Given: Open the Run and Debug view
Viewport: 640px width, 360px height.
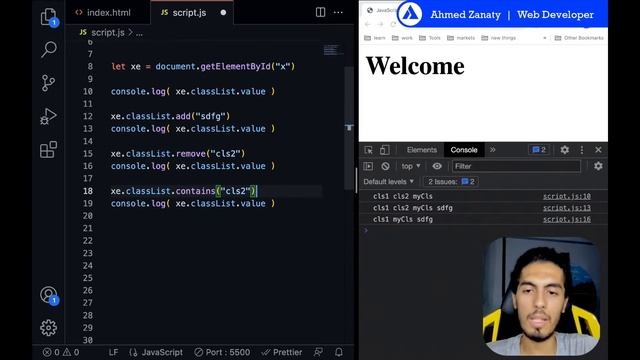Looking at the screenshot, I should click(x=48, y=116).
